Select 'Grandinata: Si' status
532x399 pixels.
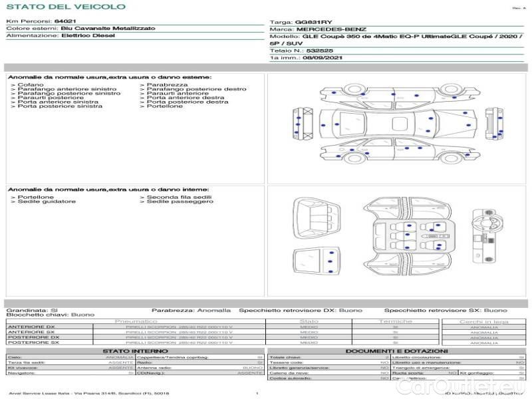tap(32, 310)
